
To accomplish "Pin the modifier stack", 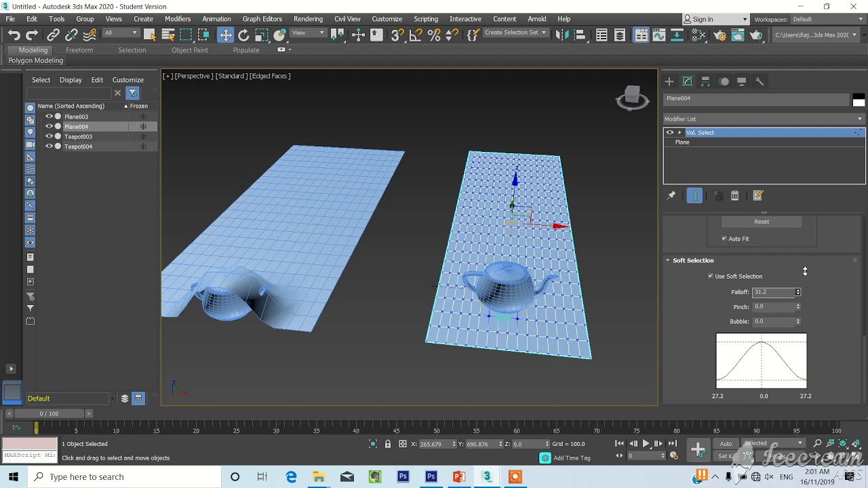I will (x=671, y=196).
